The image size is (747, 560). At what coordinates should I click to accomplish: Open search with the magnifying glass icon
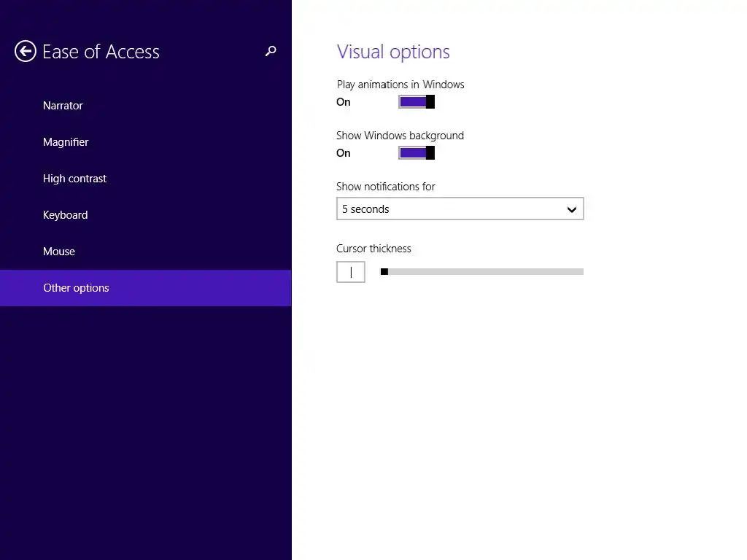(x=271, y=51)
